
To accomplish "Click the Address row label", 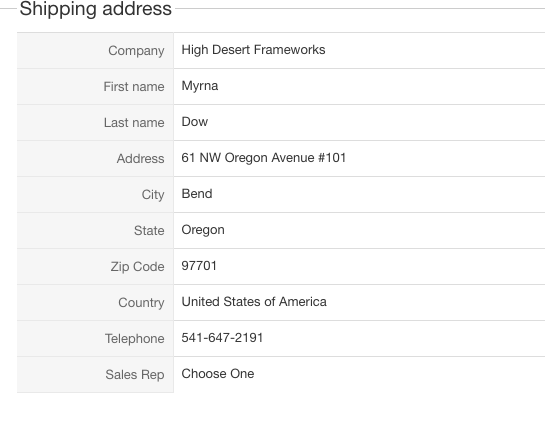I will pos(140,158).
